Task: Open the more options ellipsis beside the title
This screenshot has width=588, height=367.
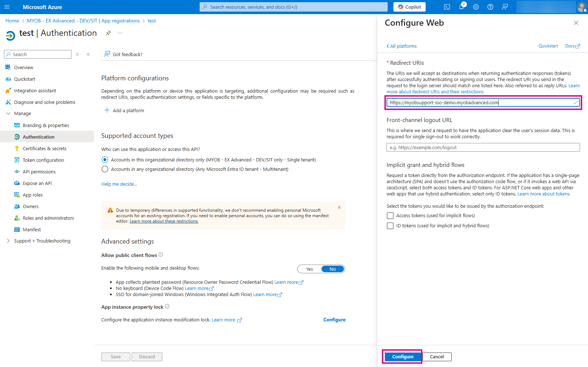Action: point(120,33)
